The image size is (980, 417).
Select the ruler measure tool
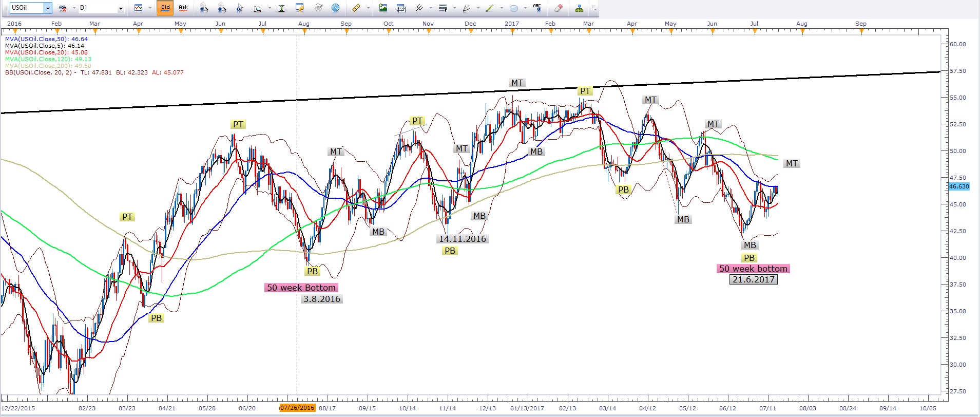(356, 8)
